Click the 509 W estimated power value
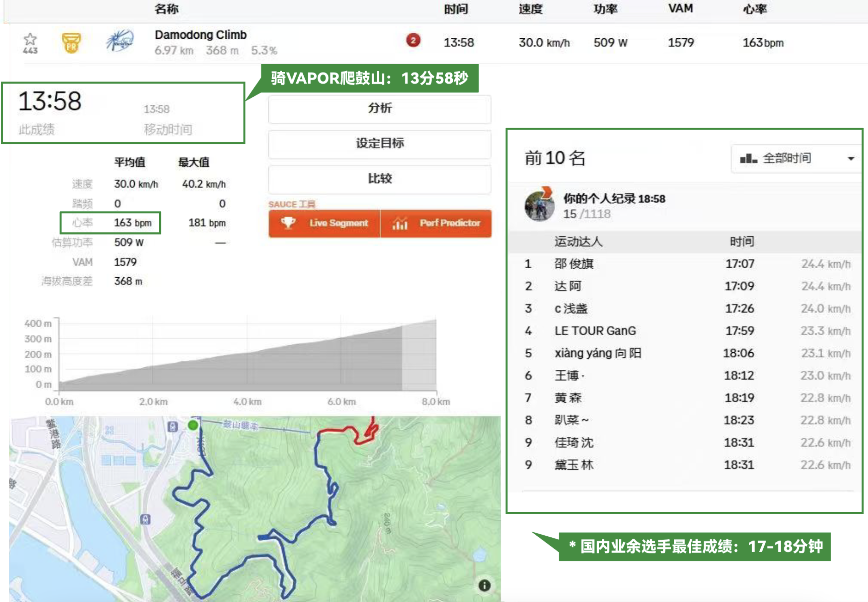The height and width of the screenshot is (602, 868). point(129,242)
